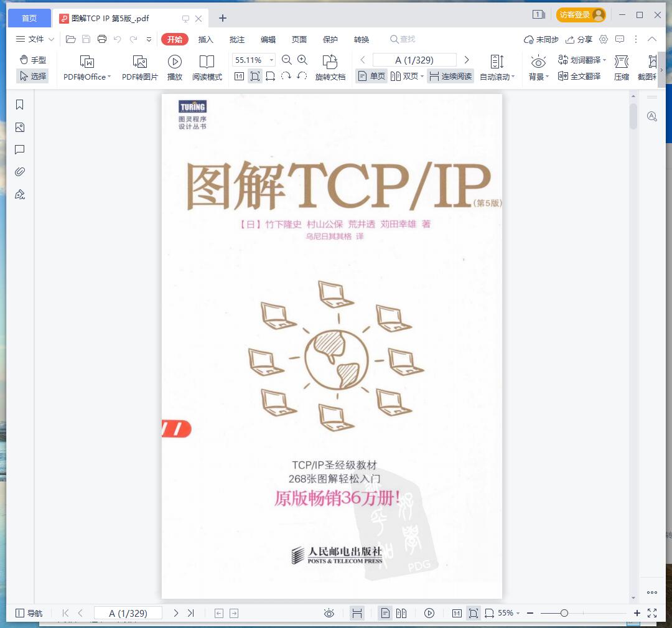This screenshot has height=628, width=672.
Task: Toggle fit page view in ribbon
Action: 255,77
